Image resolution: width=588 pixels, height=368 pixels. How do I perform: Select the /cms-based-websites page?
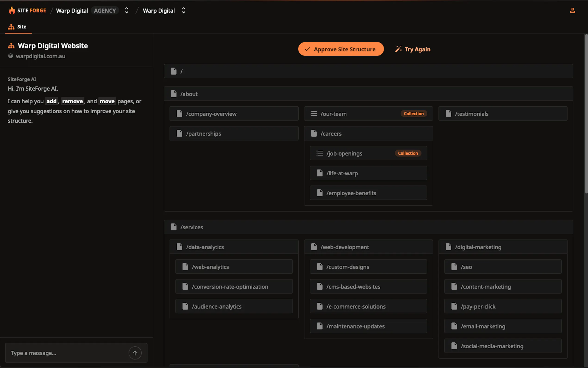pos(368,286)
